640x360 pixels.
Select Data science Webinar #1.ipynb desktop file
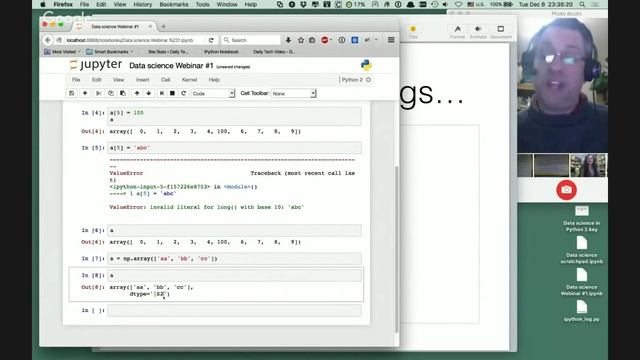click(582, 282)
